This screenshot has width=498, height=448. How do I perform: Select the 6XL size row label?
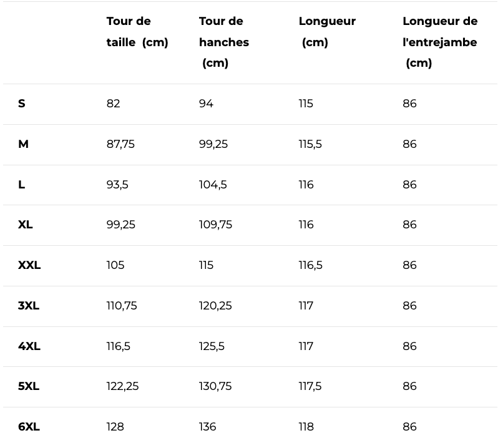coord(29,427)
